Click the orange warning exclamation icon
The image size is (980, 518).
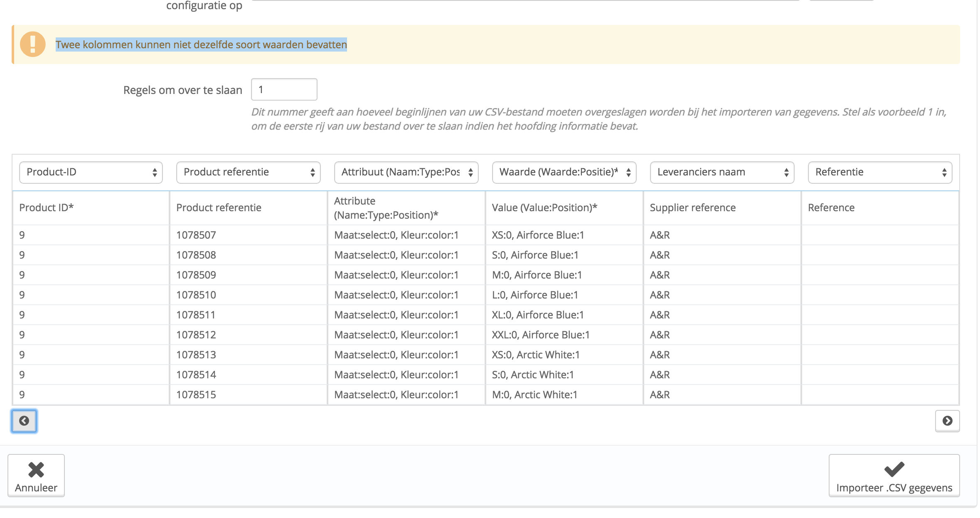tap(32, 44)
